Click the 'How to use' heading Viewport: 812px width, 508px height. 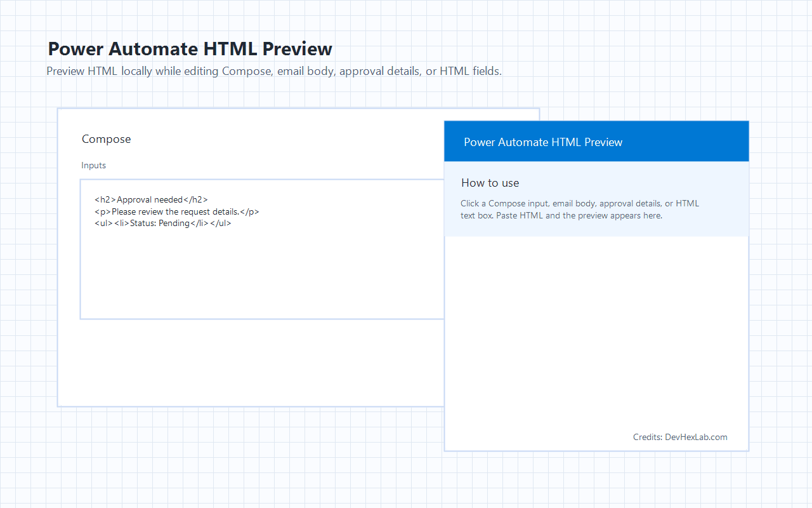pos(490,183)
